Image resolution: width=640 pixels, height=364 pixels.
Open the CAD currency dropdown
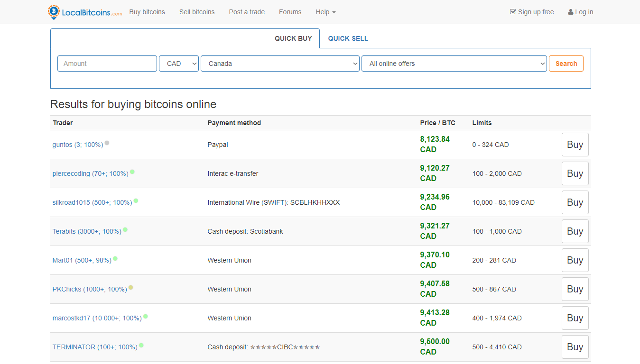(179, 64)
